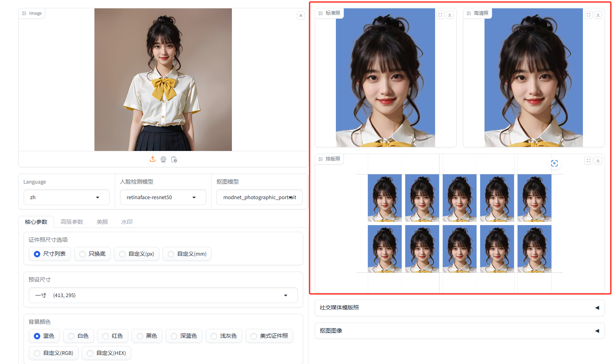This screenshot has width=612, height=364.
Task: Download the 高清照 image
Action: coord(598,15)
